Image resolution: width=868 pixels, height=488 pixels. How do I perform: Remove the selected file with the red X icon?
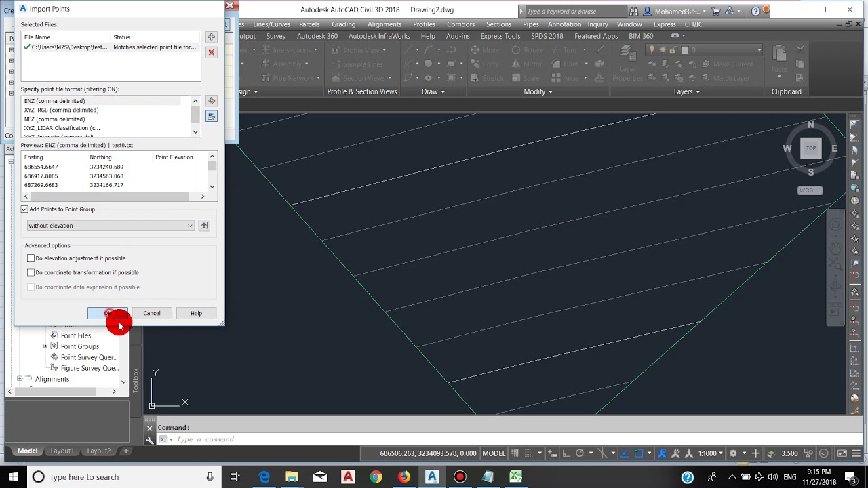point(212,52)
